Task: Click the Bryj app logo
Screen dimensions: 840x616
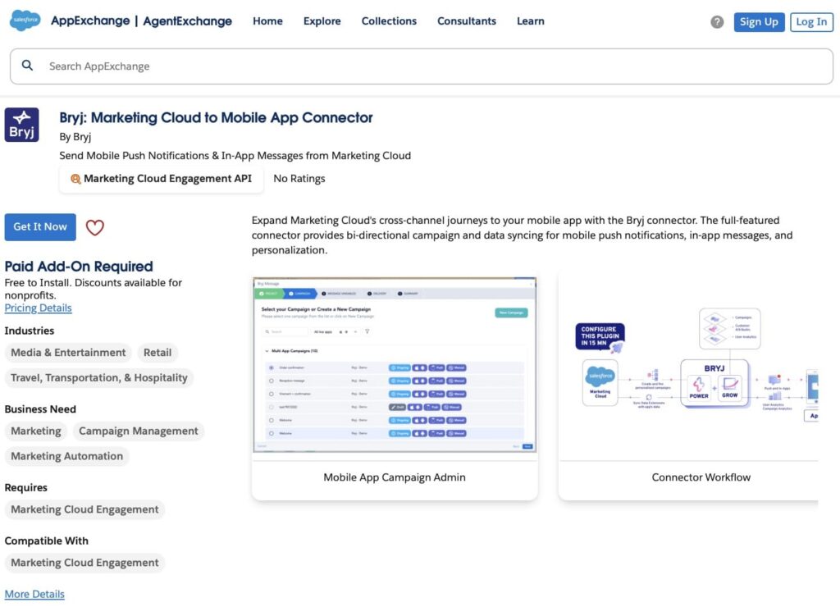Action: click(21, 125)
